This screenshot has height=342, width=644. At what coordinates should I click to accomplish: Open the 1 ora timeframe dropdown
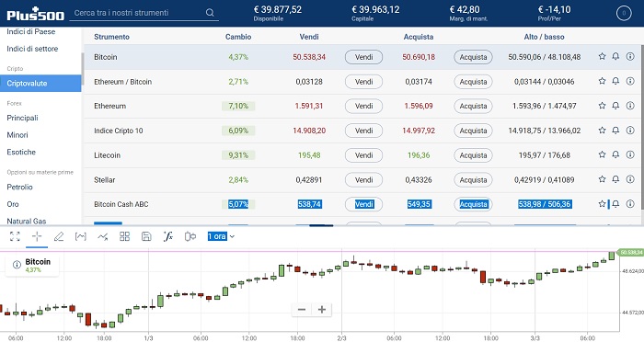pos(221,236)
